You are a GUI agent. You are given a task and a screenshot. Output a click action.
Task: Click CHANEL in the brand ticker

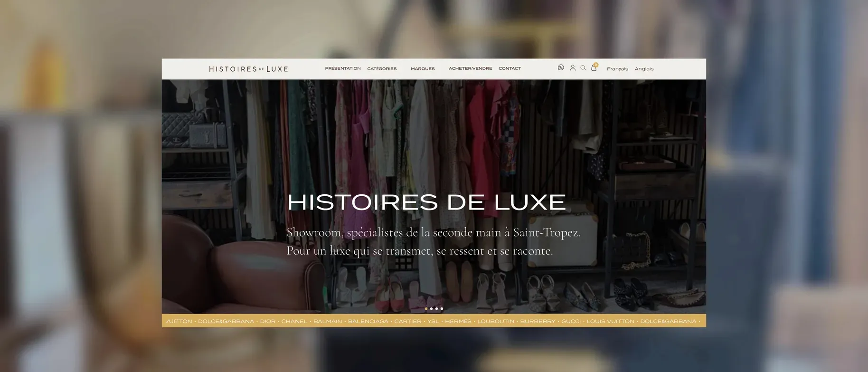tap(294, 321)
